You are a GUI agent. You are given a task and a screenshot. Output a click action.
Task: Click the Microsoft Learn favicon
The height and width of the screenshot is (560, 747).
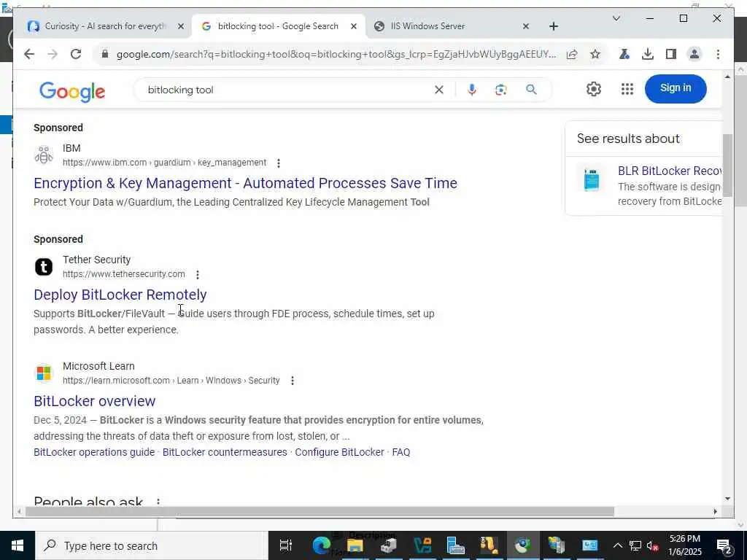pyautogui.click(x=43, y=373)
